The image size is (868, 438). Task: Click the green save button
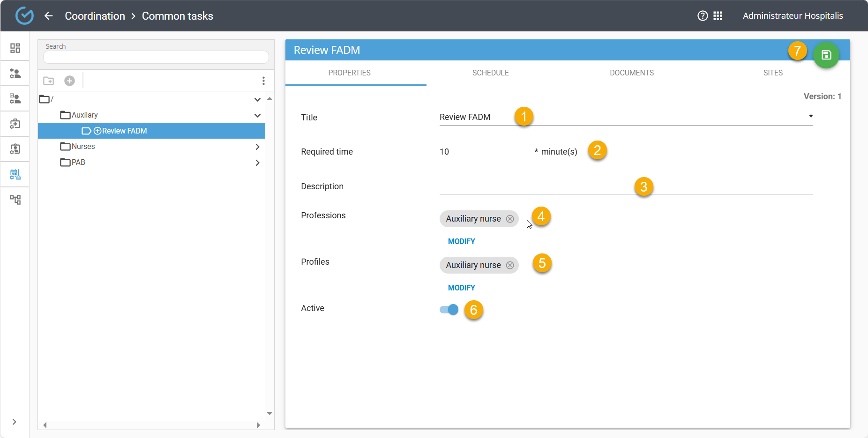tap(826, 55)
